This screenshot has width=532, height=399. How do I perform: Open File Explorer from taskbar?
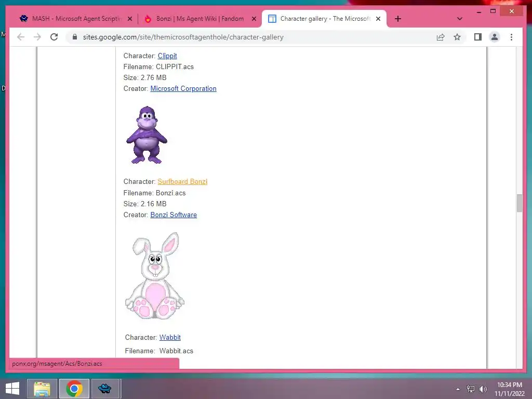pyautogui.click(x=42, y=389)
